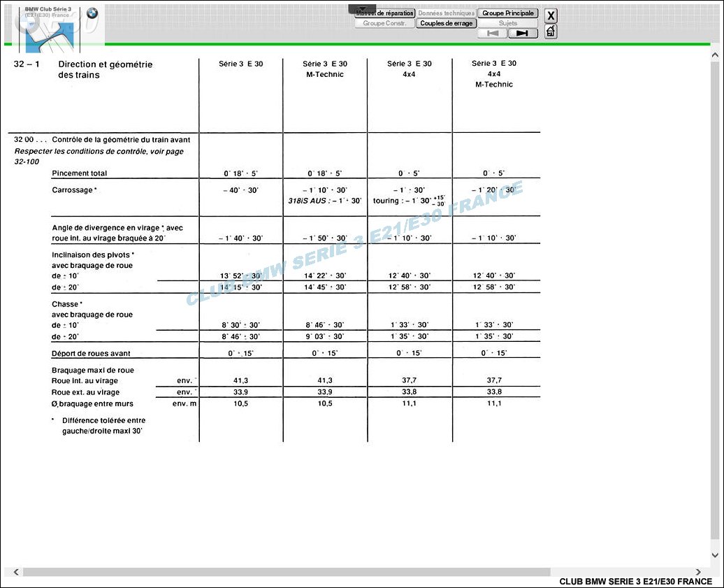Select the divergence value "– 1° 50' ± 30'"
This screenshot has width=724, height=588.
point(325,238)
